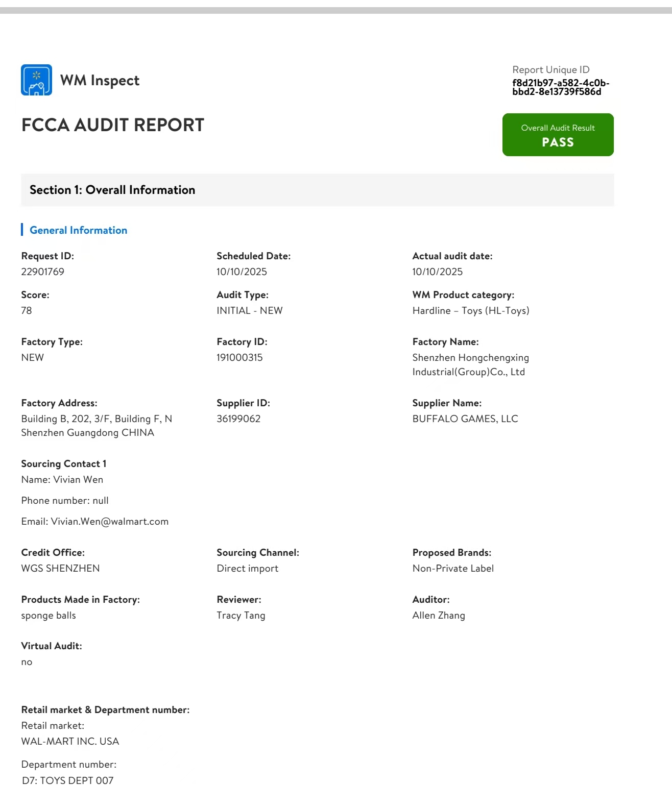
Task: Click Credit Office value WGS SHENZHEN
Action: 60,568
